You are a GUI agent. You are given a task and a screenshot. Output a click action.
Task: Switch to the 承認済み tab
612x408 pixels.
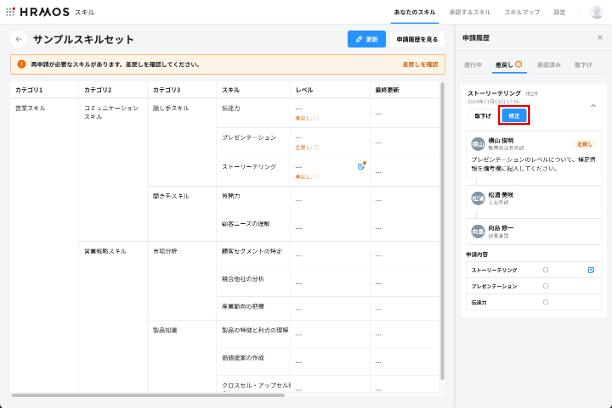click(x=549, y=63)
